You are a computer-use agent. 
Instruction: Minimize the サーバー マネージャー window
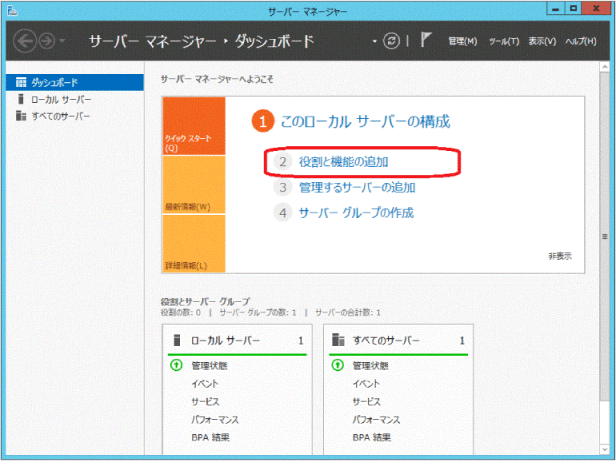click(556, 8)
